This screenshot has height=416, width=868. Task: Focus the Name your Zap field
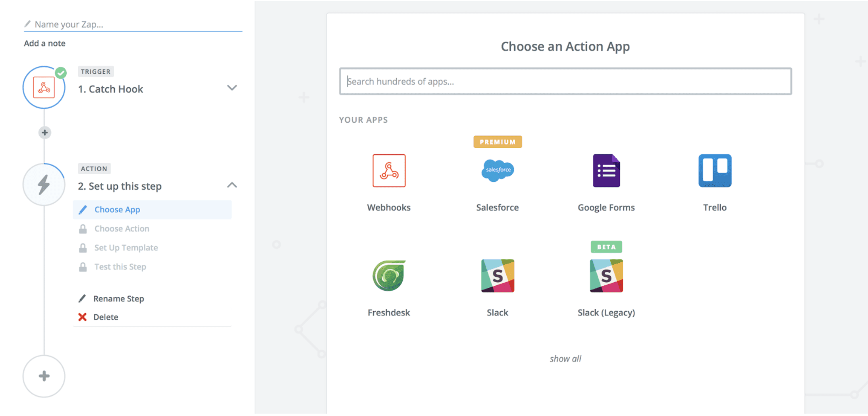point(133,24)
